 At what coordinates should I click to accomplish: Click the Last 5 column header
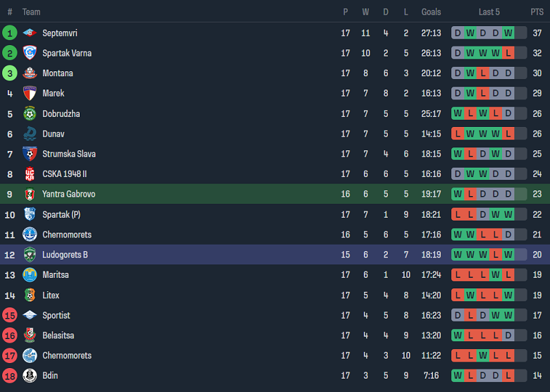click(489, 12)
